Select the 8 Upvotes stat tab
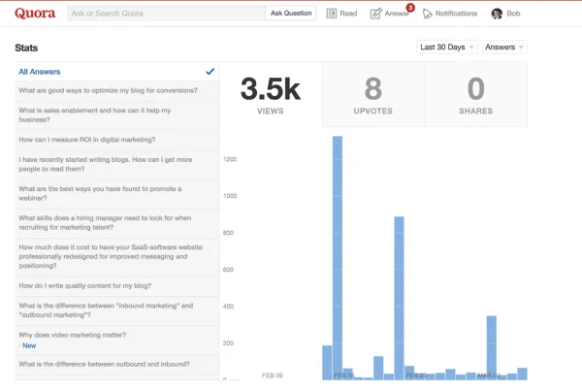 [x=373, y=94]
